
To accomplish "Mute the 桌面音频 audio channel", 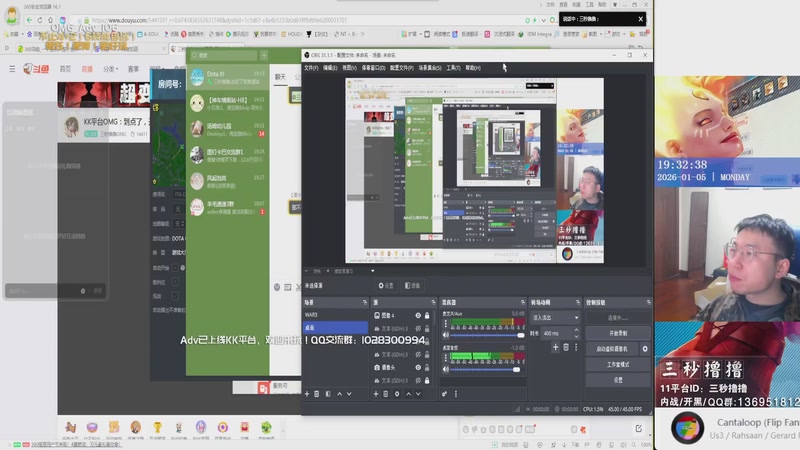I will click(446, 369).
